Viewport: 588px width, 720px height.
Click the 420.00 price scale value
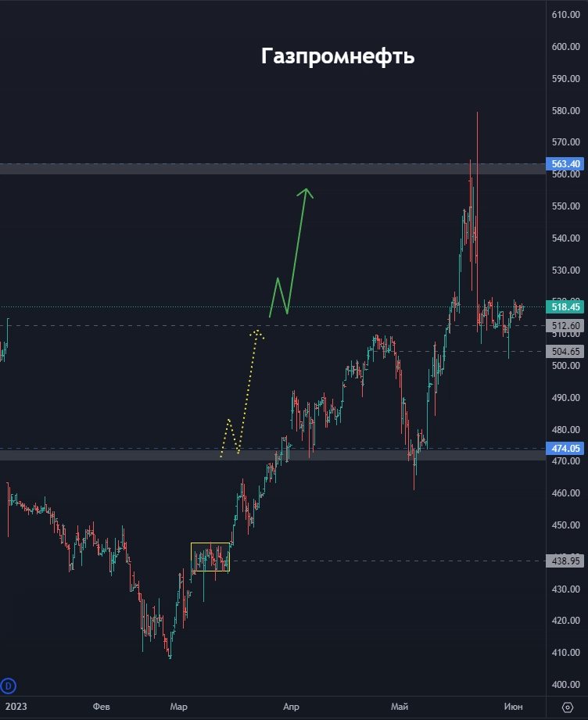point(566,621)
